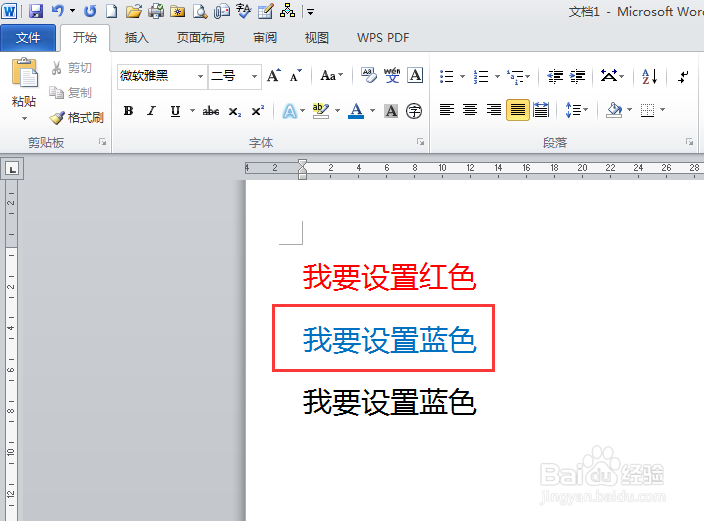Toggle Underline formatting

pyautogui.click(x=175, y=111)
